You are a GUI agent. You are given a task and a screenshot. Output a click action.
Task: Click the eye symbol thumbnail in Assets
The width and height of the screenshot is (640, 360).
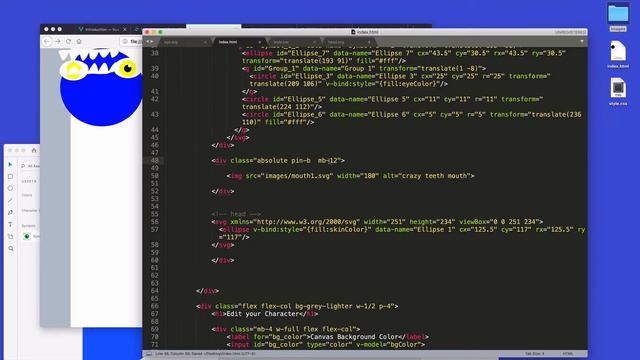(x=27, y=236)
